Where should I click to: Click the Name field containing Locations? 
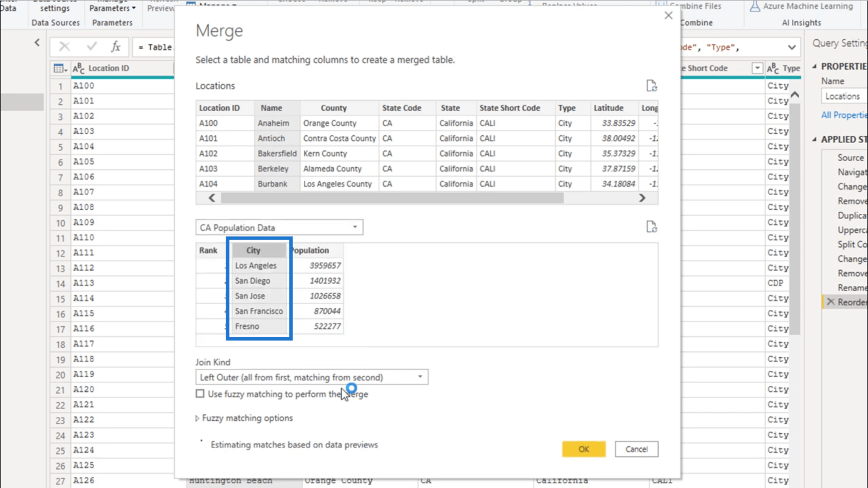(x=845, y=97)
